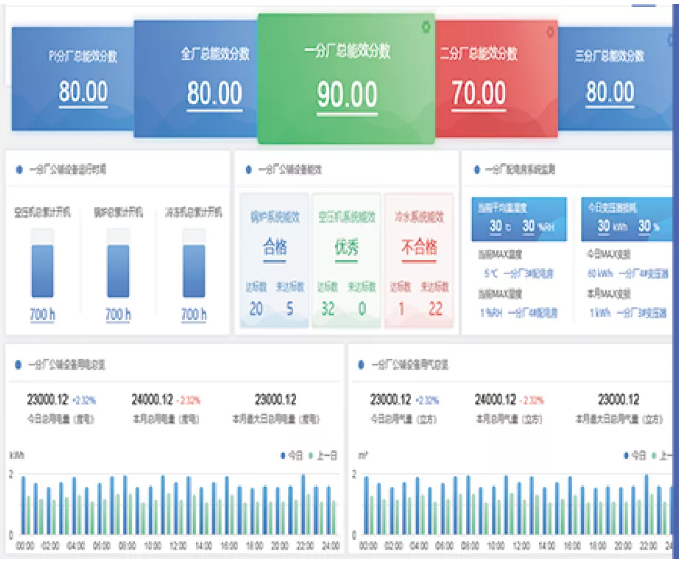Click bullet icon beside 一分厂公辅设备能效 title
This screenshot has width=679, height=565.
[x=247, y=170]
